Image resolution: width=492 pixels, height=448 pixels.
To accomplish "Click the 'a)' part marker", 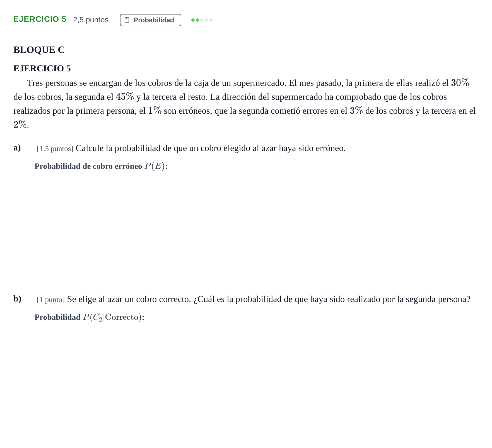I will (x=17, y=148).
